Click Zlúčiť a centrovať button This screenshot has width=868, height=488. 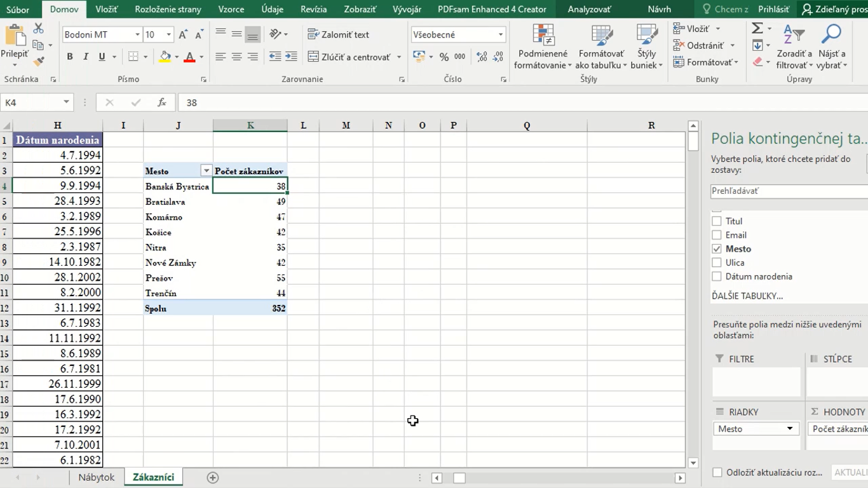coord(349,57)
